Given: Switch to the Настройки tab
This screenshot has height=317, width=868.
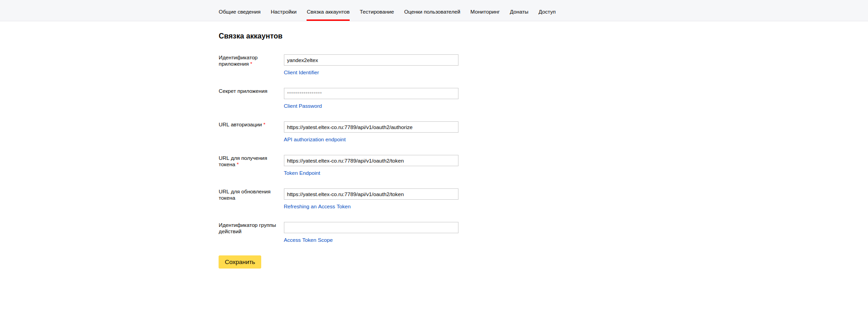Looking at the screenshot, I should click(283, 12).
